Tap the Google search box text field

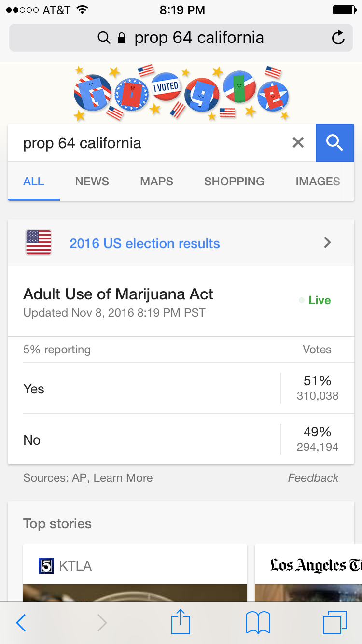tap(150, 143)
